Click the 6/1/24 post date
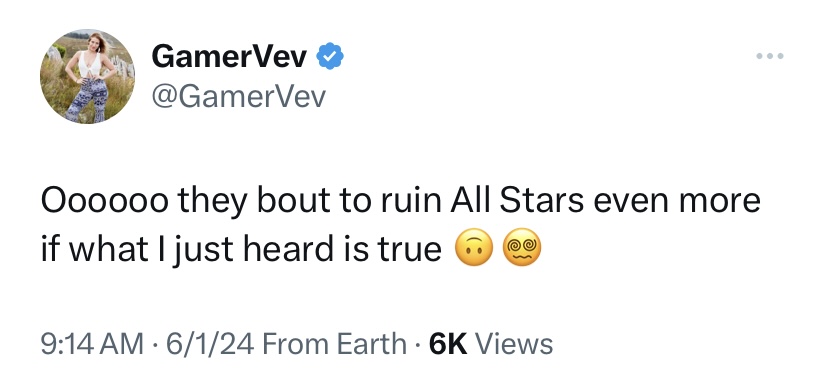Image resolution: width=828 pixels, height=387 pixels. coord(210,344)
